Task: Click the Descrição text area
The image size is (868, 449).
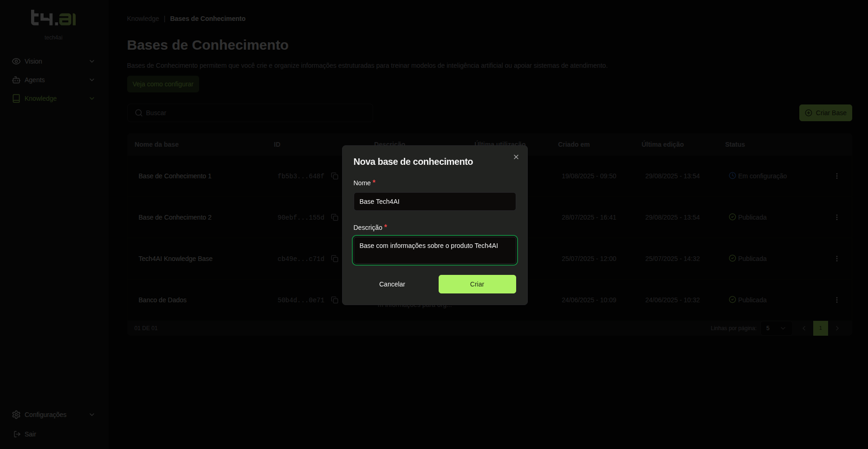Action: click(434, 250)
